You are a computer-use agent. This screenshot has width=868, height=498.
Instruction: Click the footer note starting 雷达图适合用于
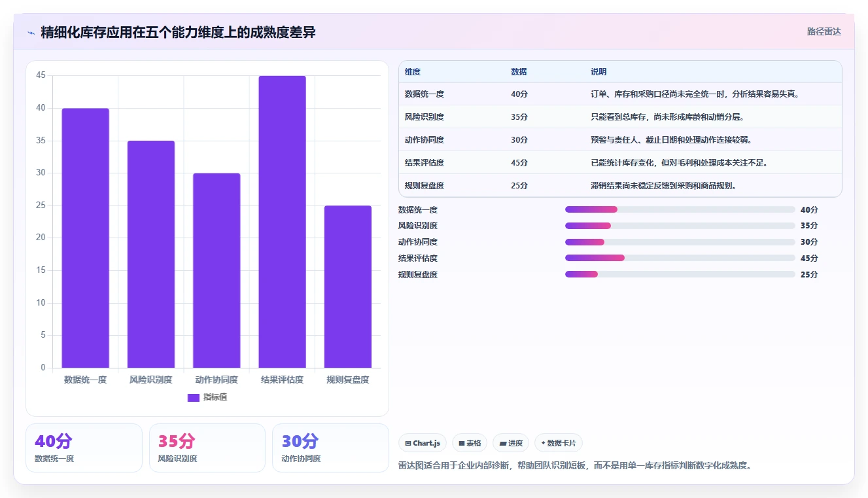(x=574, y=466)
